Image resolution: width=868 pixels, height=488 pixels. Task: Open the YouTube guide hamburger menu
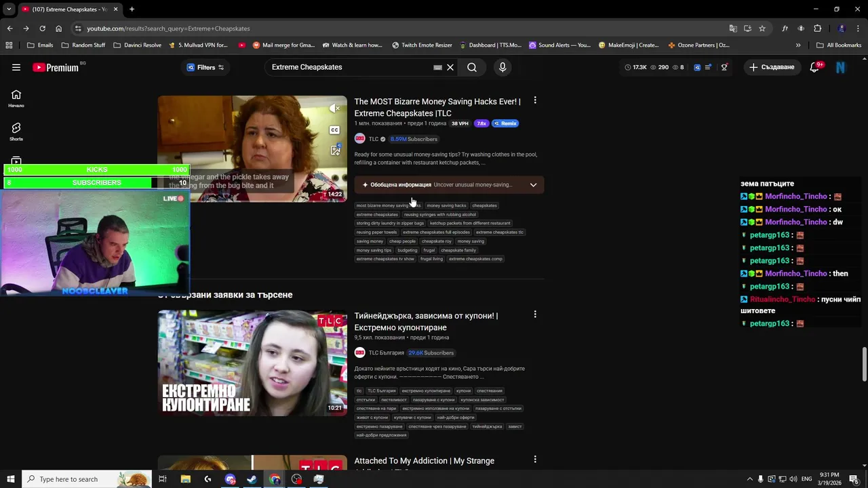(16, 67)
